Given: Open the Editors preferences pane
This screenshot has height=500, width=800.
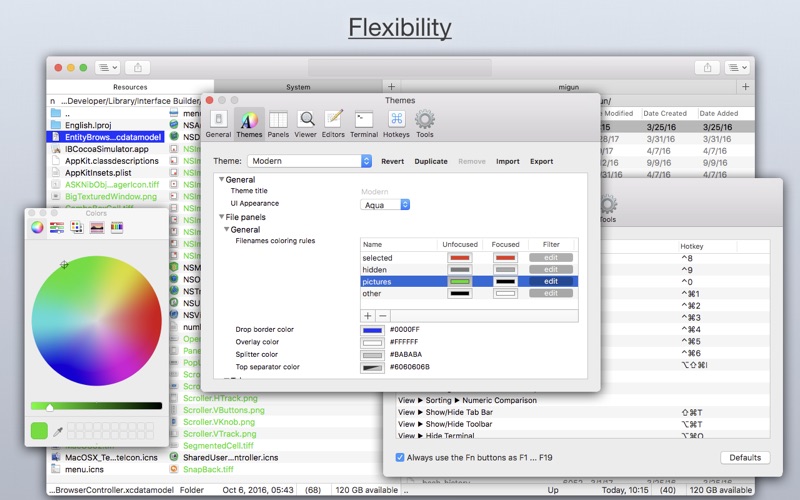Looking at the screenshot, I should click(333, 124).
